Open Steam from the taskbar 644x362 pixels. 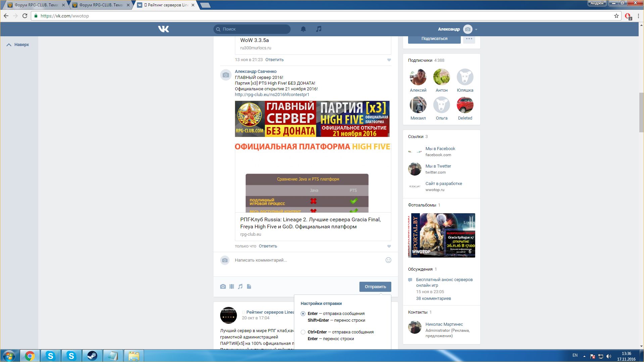[x=92, y=356]
